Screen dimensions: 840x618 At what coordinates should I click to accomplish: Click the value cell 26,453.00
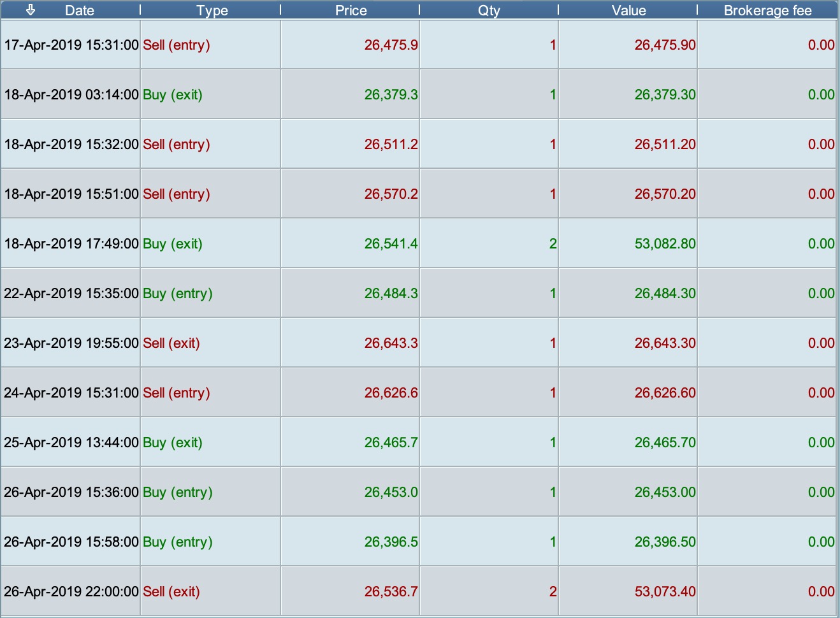[x=665, y=492]
